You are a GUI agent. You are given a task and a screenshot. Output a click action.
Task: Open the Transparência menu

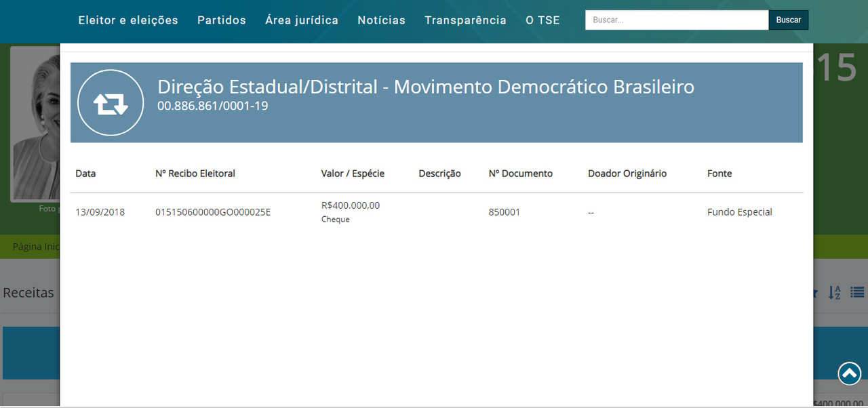[x=465, y=20]
